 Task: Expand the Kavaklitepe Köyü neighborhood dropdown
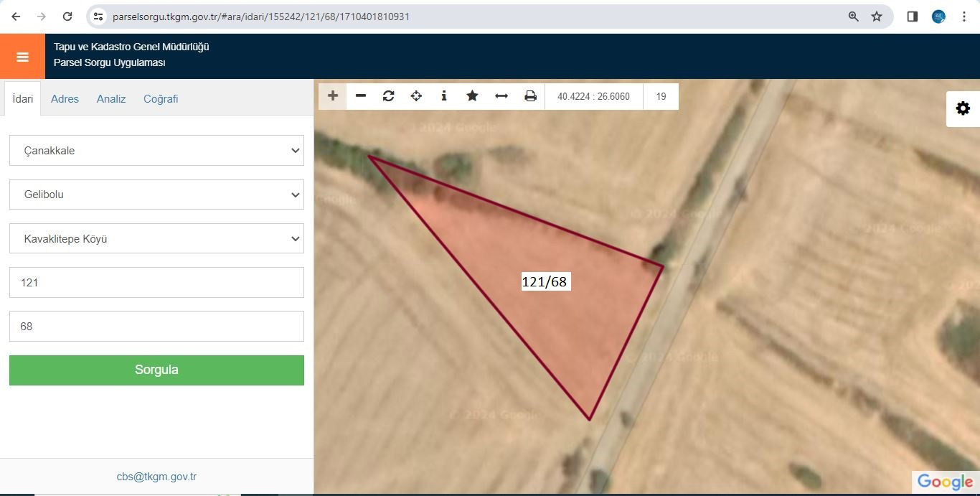[156, 238]
